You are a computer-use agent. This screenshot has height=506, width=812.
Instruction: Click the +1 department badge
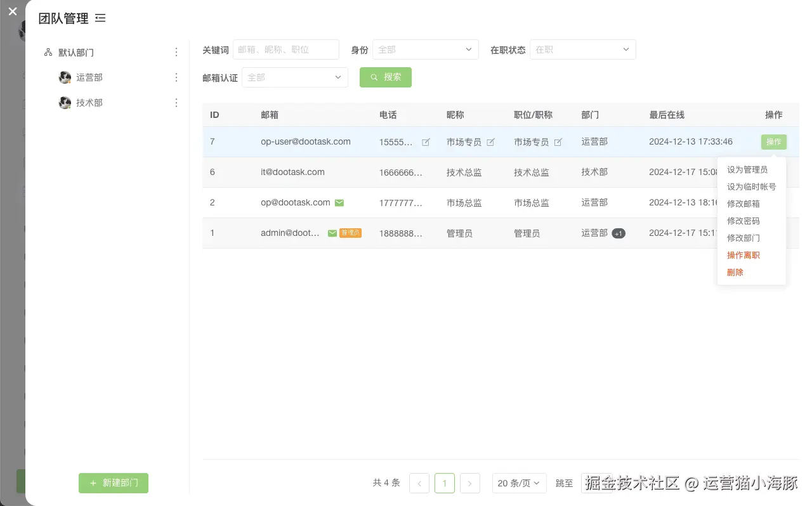619,233
